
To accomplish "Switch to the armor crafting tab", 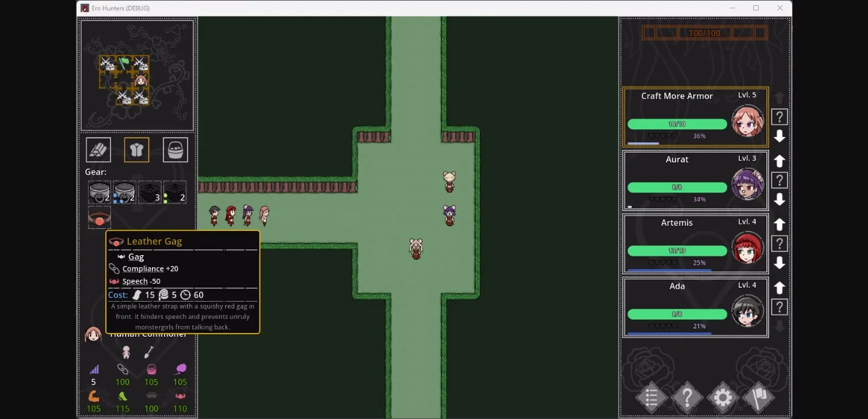I will (137, 149).
